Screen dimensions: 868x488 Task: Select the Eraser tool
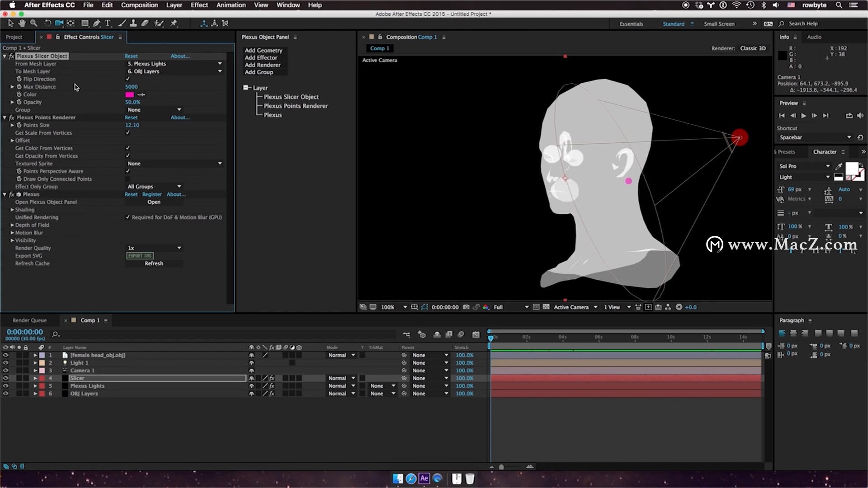pyautogui.click(x=145, y=23)
